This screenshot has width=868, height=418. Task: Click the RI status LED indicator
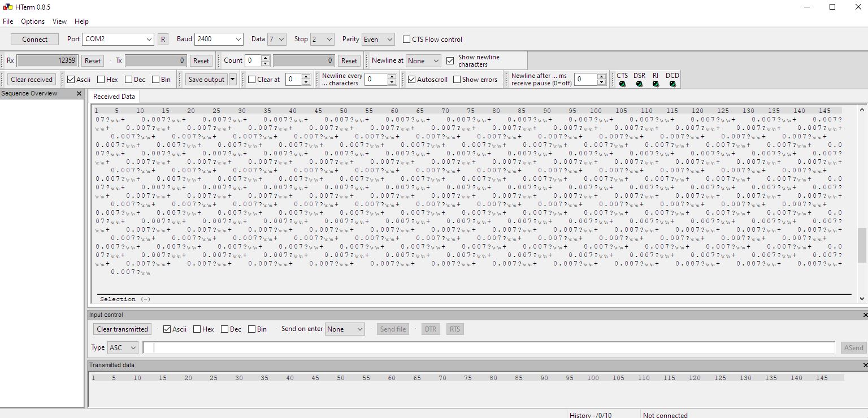click(656, 84)
